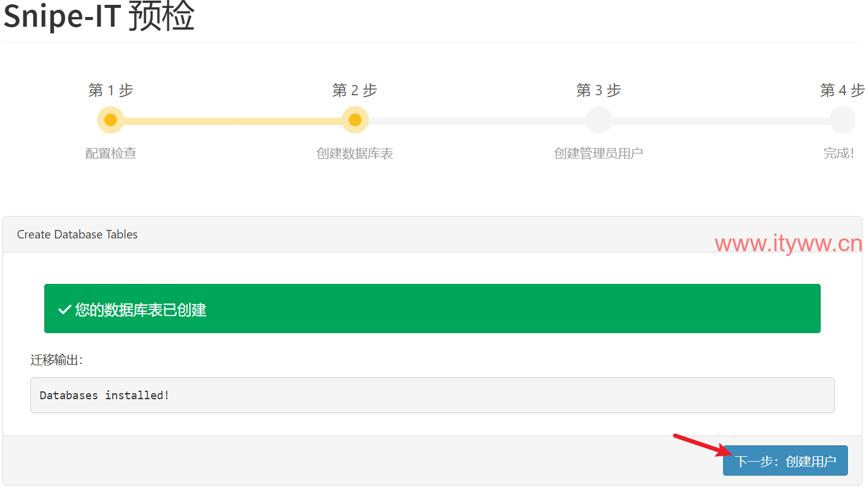Viewport: 868px width, 489px height.
Task: Click the Create Database Tables panel header
Action: coord(432,234)
